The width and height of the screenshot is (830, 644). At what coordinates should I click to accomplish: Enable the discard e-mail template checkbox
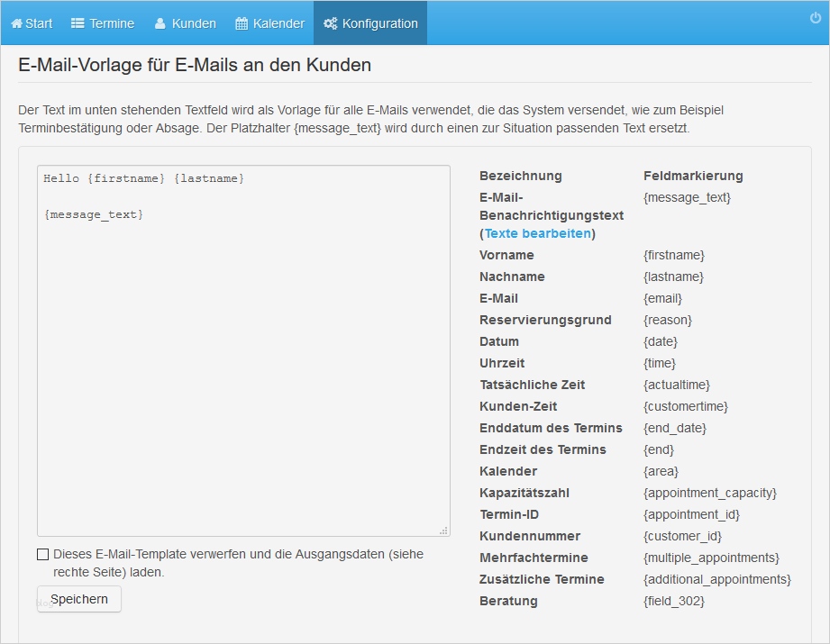[43, 555]
